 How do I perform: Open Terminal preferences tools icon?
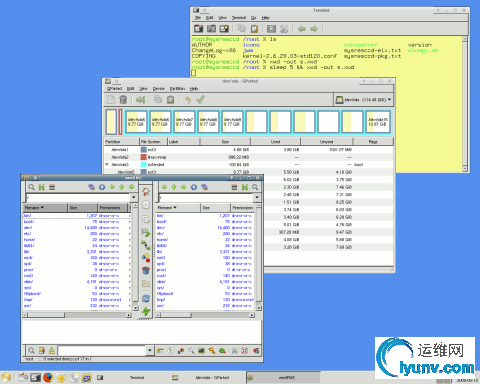point(284,29)
